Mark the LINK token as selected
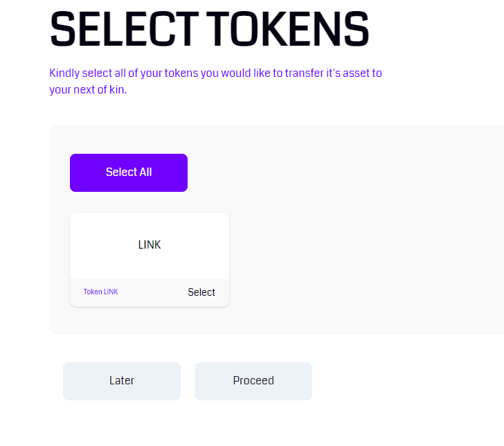This screenshot has height=446, width=504. coord(201,292)
